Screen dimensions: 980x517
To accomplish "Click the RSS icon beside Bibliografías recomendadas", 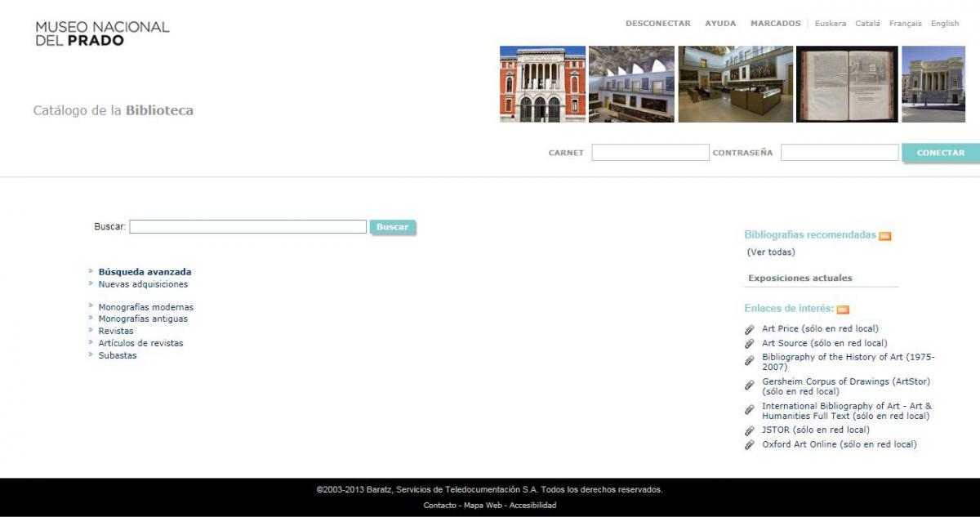I will tap(884, 234).
